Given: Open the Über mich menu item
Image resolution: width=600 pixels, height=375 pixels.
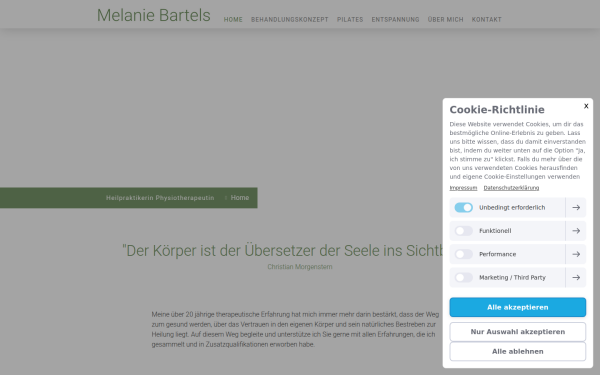Looking at the screenshot, I should [445, 20].
